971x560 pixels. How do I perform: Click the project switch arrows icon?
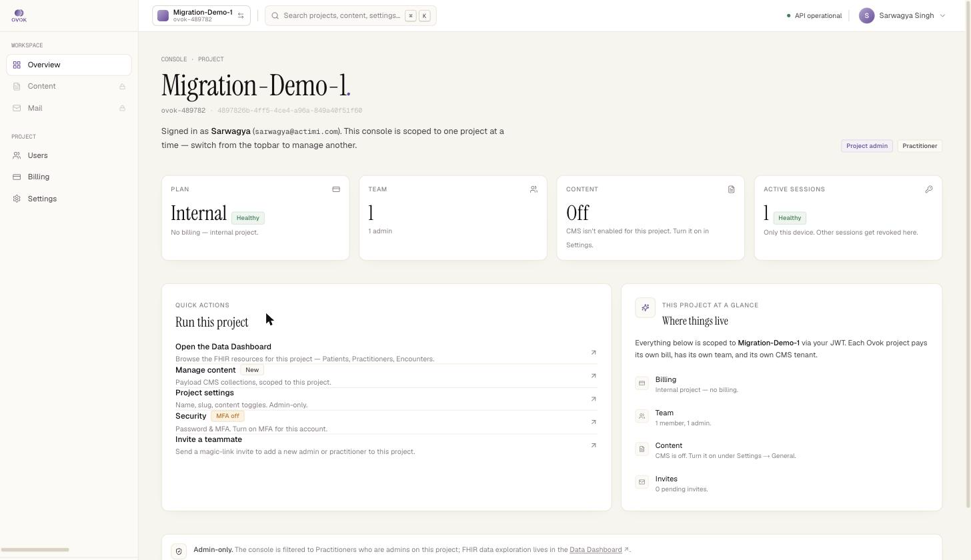(241, 15)
